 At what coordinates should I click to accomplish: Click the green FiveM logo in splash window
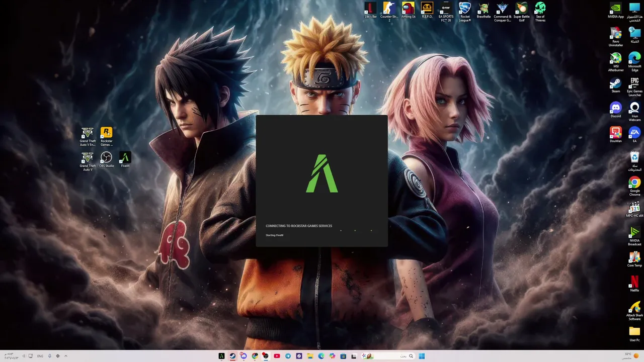point(322,173)
